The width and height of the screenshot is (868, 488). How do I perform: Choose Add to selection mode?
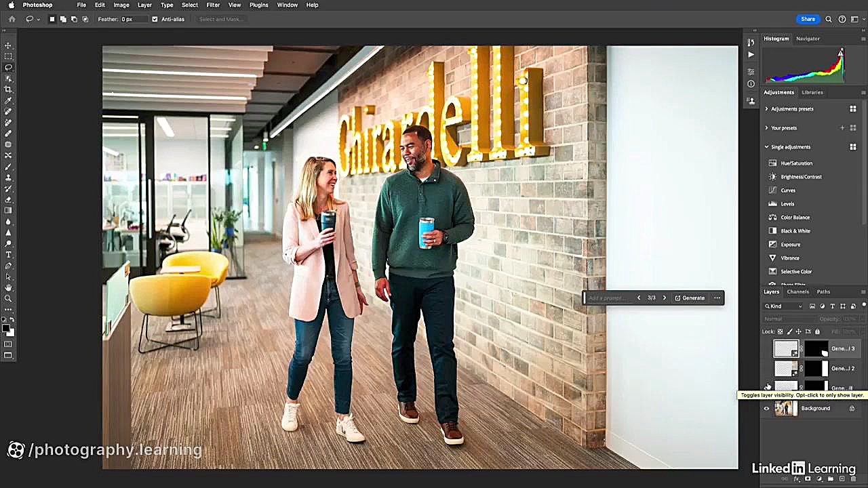(63, 19)
